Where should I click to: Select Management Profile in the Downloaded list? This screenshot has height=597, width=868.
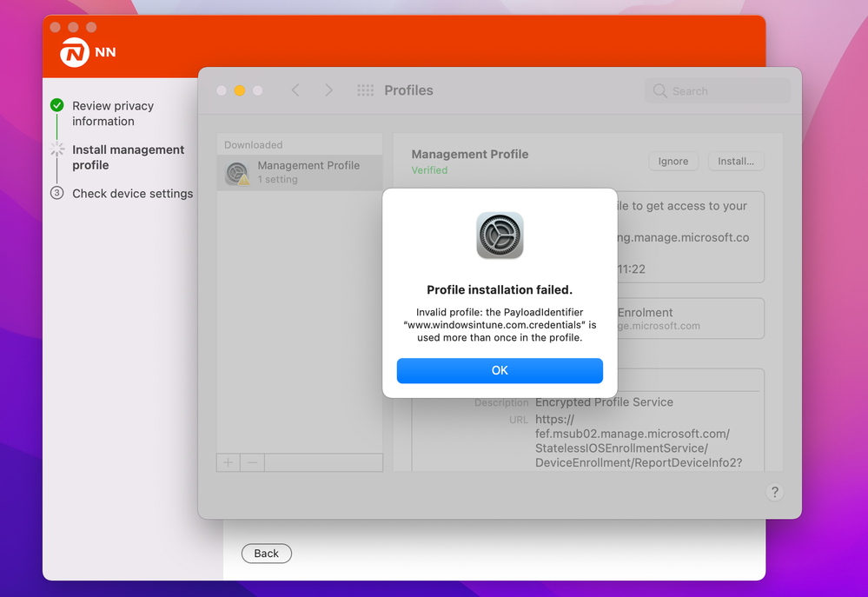tap(300, 172)
